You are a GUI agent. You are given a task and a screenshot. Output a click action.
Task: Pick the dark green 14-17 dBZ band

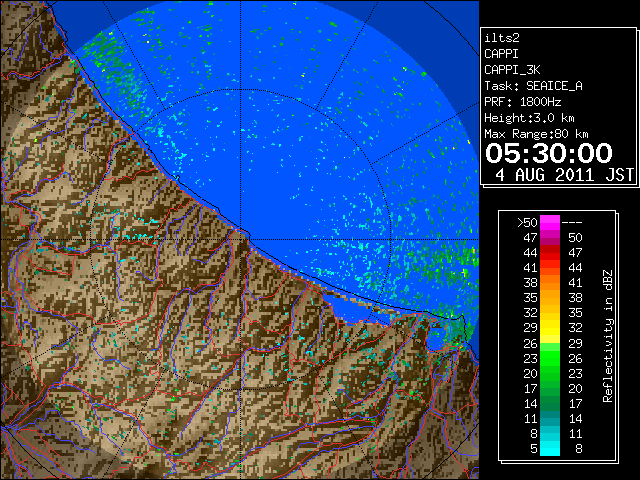[550, 403]
